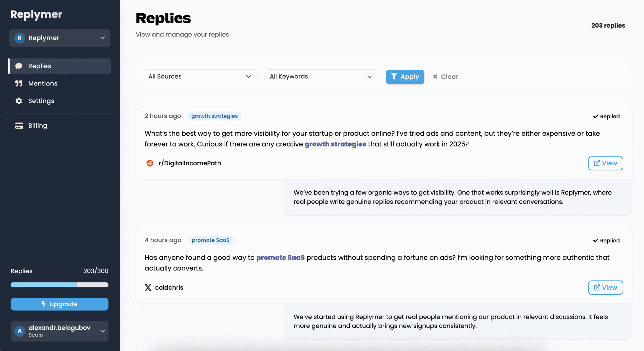
Task: View the r/DigitalIncomePath reply
Action: click(x=605, y=163)
